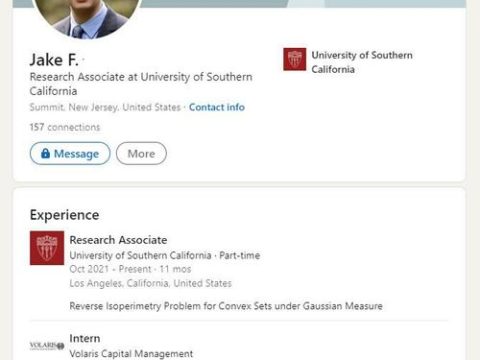This screenshot has height=360, width=480.
Task: Click the Experience section heading
Action: coord(64,215)
